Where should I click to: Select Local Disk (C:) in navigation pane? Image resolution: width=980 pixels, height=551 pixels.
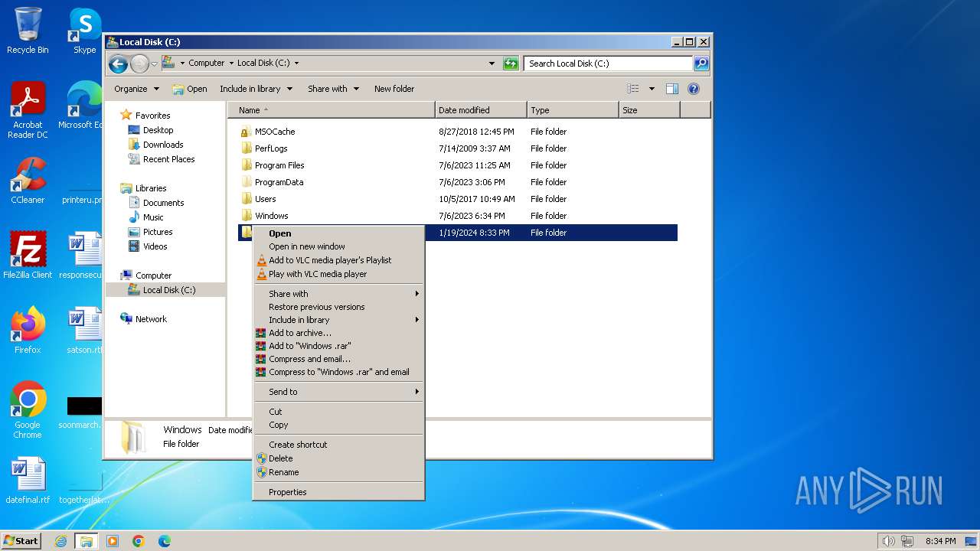pyautogui.click(x=168, y=290)
